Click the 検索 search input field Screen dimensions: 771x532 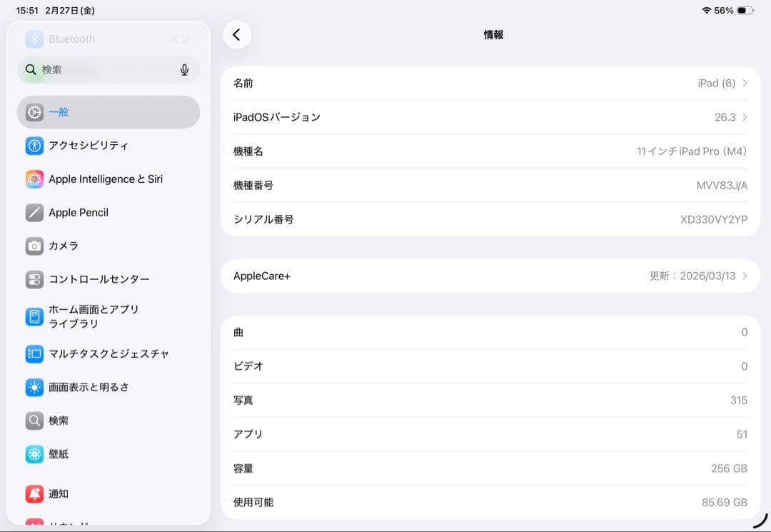(109, 70)
